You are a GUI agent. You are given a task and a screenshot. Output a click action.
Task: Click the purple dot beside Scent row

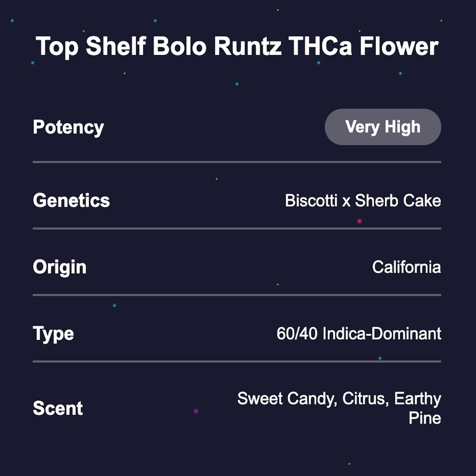tap(196, 411)
